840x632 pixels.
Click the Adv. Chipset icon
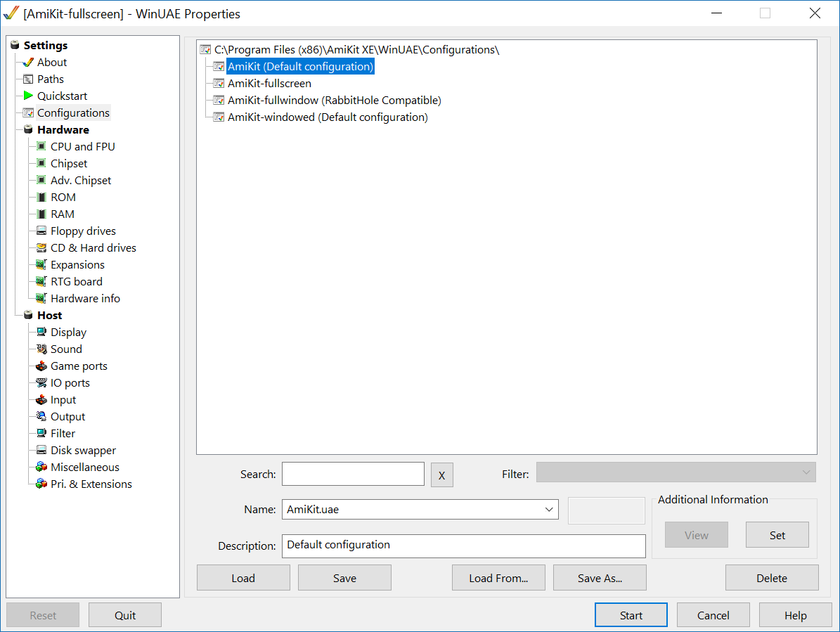point(41,181)
